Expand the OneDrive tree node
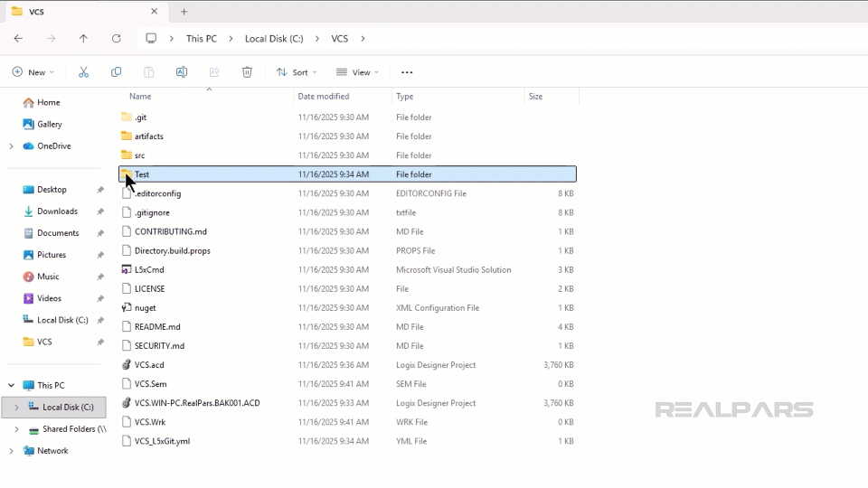 pos(11,146)
